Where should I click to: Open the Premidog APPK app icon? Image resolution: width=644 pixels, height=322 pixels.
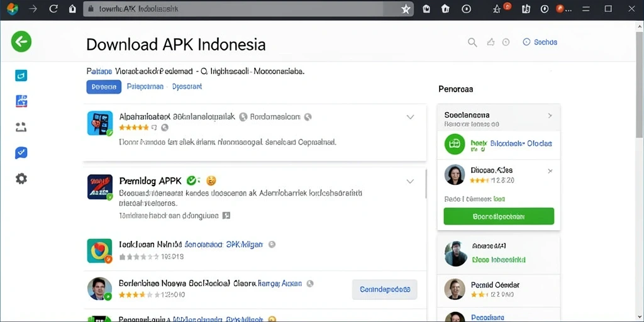(100, 187)
